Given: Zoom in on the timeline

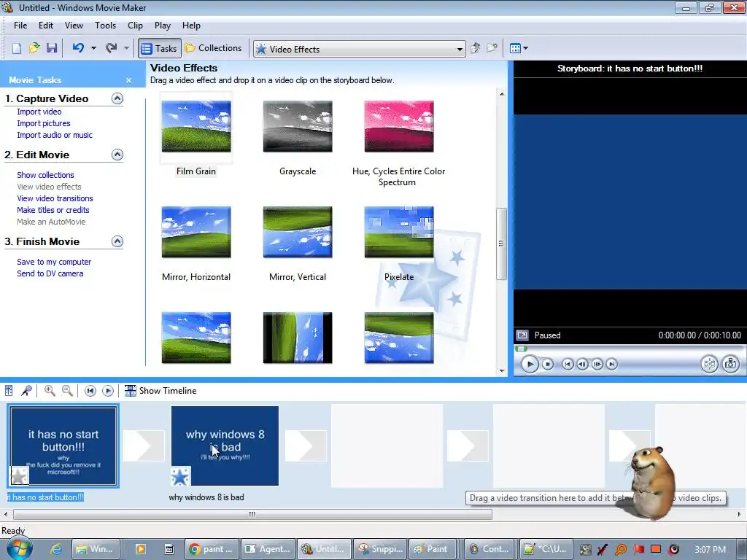Looking at the screenshot, I should [x=49, y=391].
